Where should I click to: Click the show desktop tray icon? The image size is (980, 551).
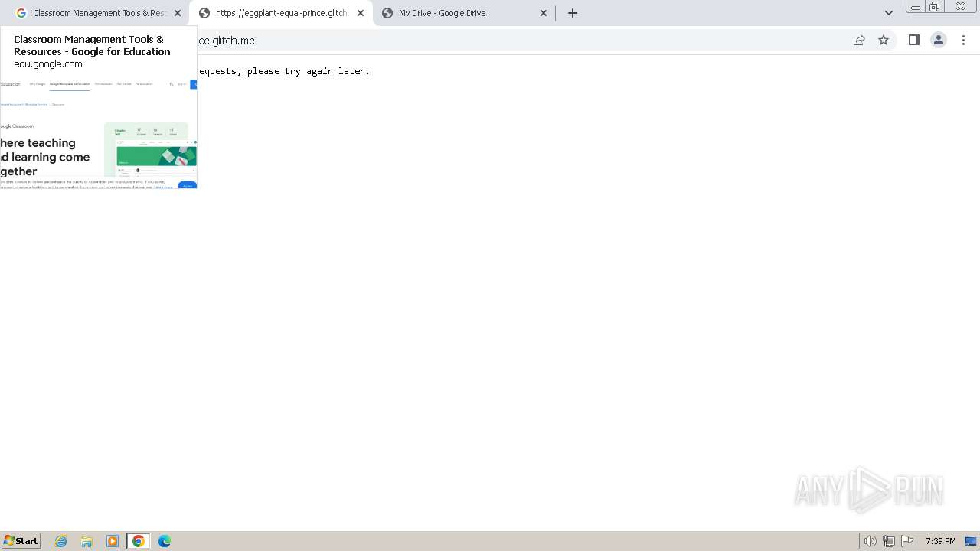pos(971,541)
